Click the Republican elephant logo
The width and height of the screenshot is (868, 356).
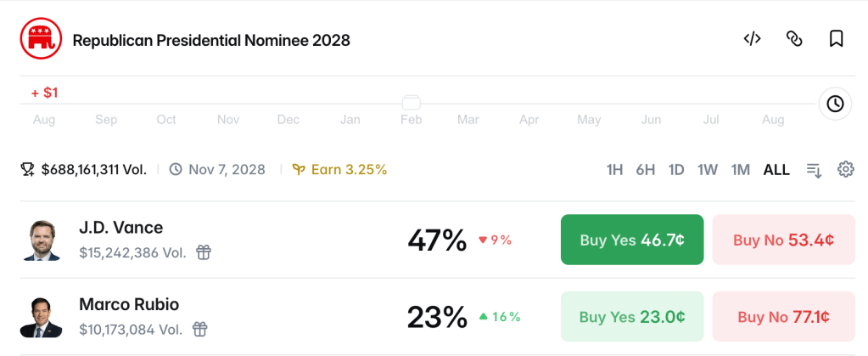[x=41, y=37]
